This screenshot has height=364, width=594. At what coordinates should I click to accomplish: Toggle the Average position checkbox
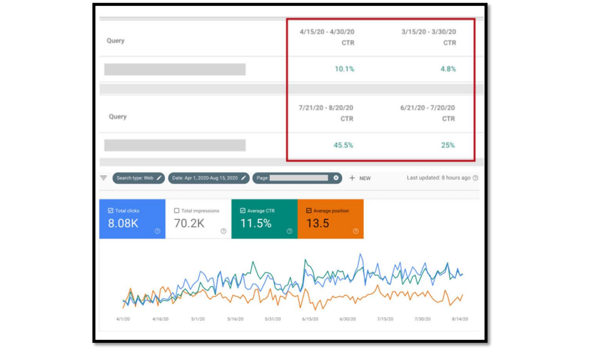[309, 211]
